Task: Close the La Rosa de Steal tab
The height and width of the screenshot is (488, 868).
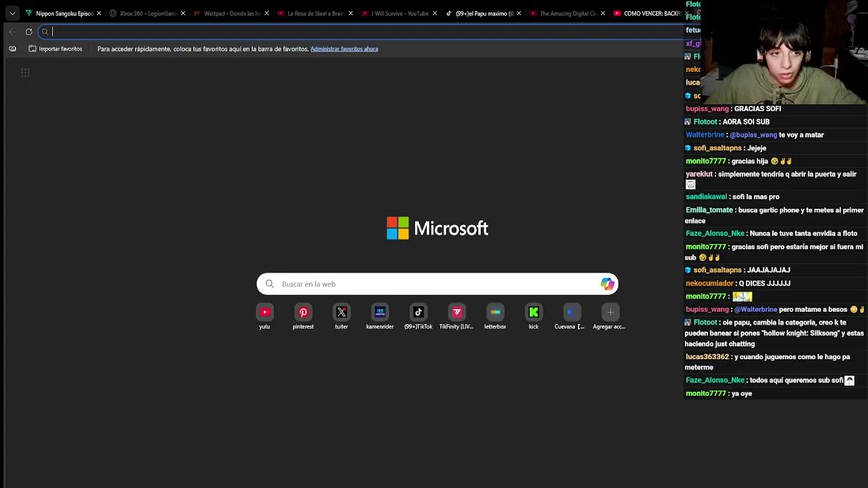Action: [351, 14]
